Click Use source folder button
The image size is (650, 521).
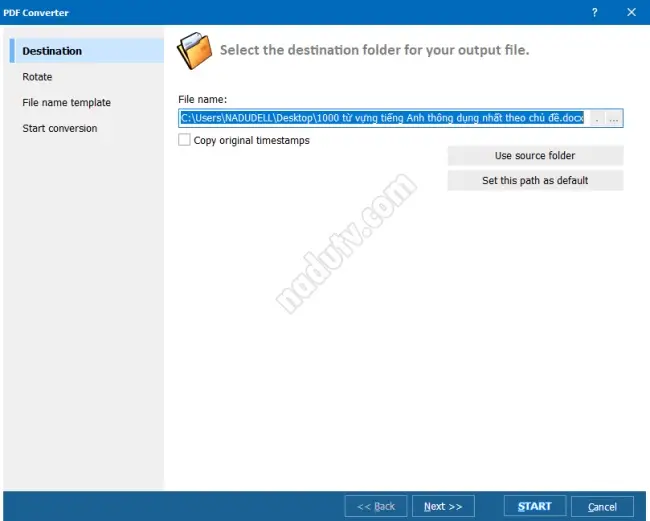535,155
